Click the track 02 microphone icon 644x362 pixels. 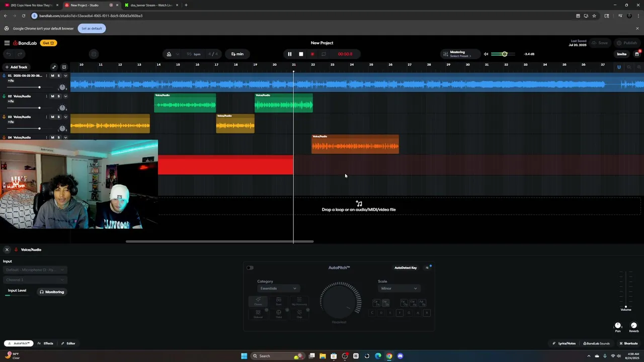(5, 96)
